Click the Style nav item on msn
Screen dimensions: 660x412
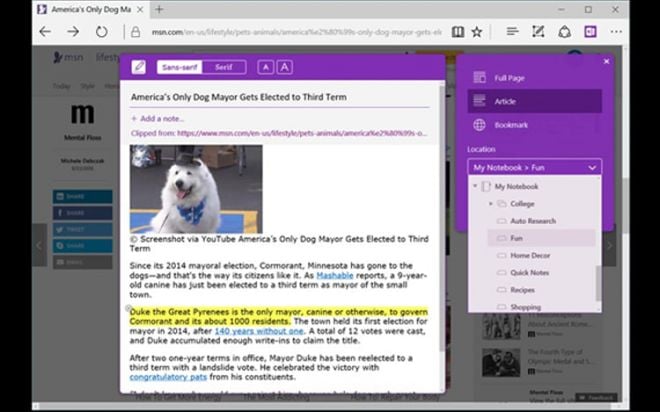[x=88, y=86]
